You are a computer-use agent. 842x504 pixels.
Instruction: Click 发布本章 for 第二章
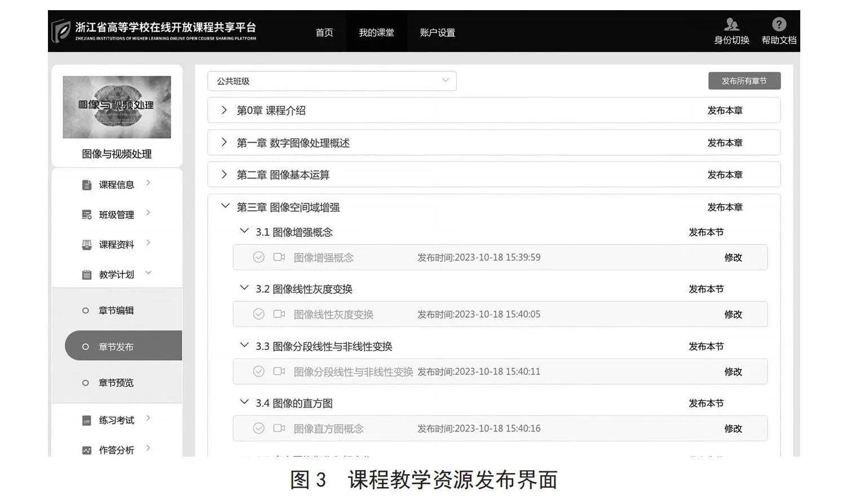click(x=725, y=175)
